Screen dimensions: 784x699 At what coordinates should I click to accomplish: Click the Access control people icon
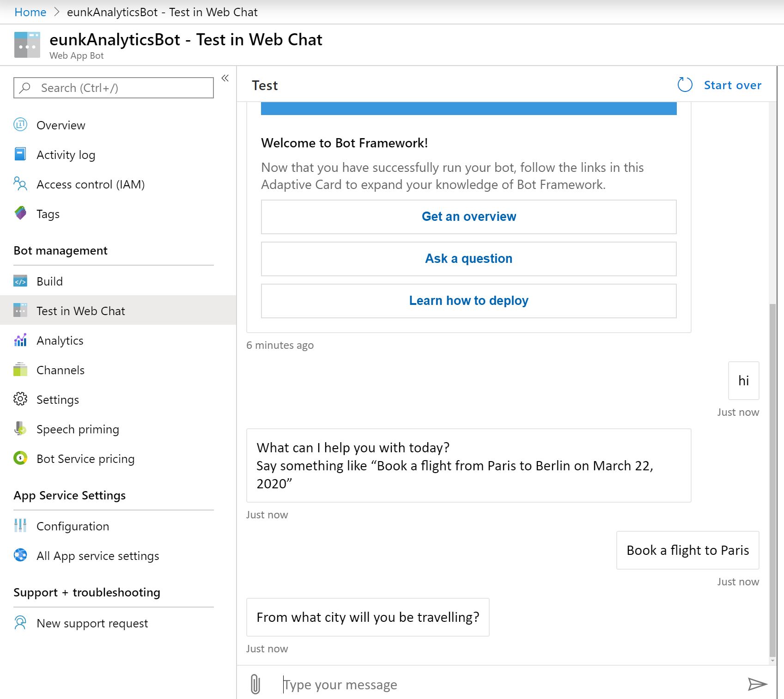coord(20,184)
